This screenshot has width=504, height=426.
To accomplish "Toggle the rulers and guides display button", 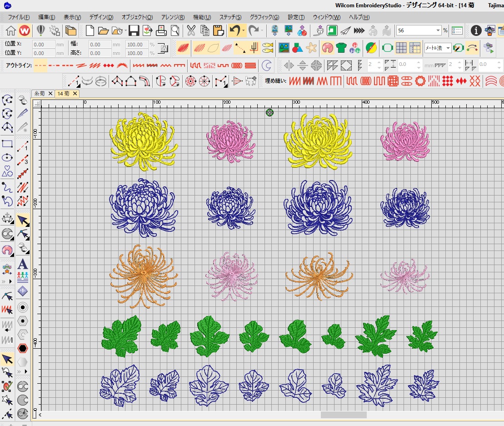I will coord(414,48).
